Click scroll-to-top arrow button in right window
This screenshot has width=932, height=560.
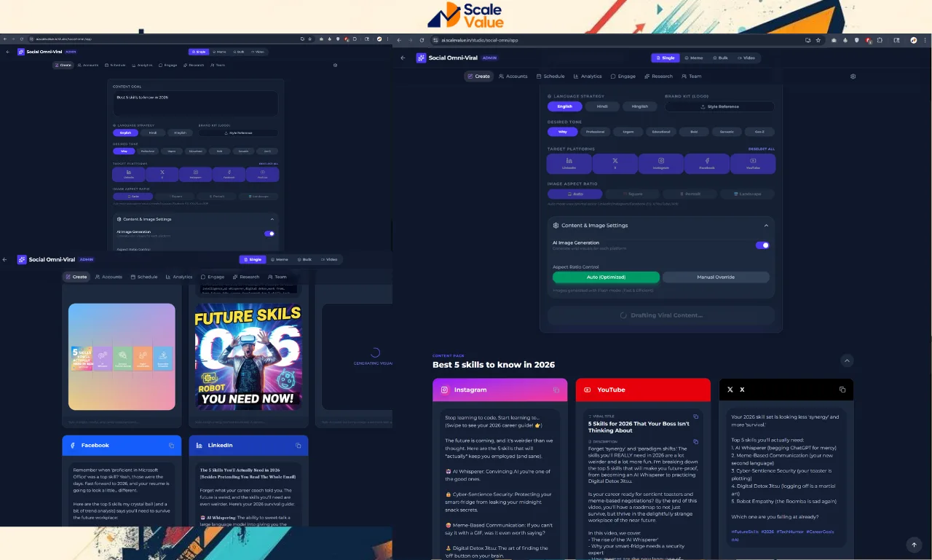click(914, 544)
